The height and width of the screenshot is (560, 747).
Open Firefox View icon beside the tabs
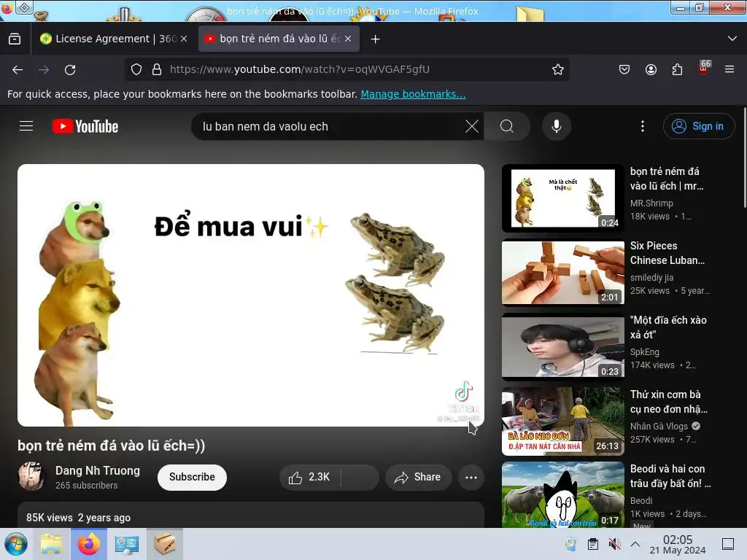click(15, 39)
